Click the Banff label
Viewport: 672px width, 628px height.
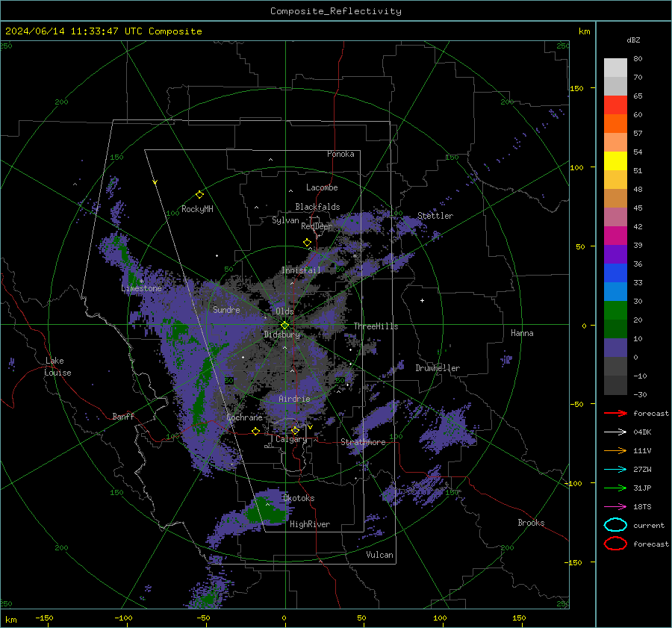tap(123, 416)
